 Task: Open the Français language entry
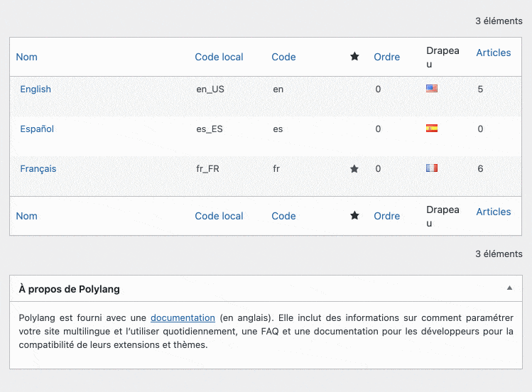(38, 169)
